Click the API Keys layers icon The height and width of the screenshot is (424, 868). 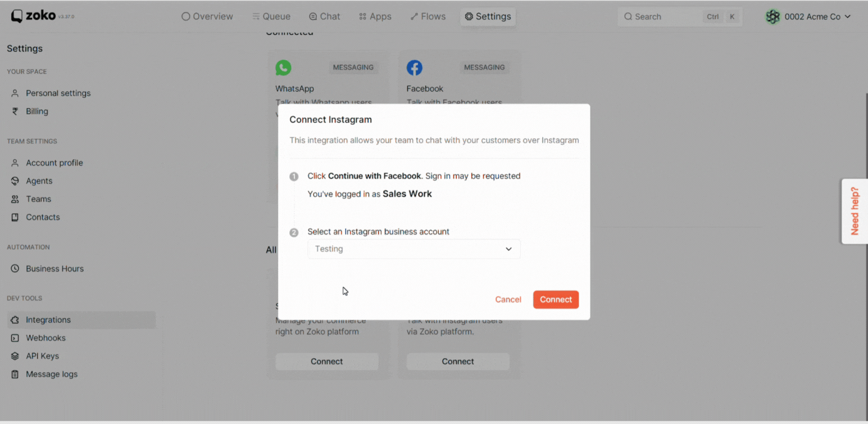pos(15,356)
